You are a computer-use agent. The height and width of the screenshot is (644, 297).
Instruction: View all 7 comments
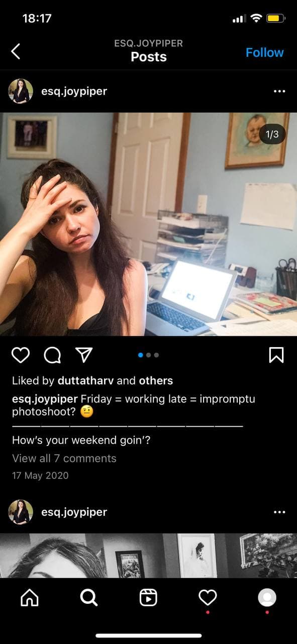64,458
